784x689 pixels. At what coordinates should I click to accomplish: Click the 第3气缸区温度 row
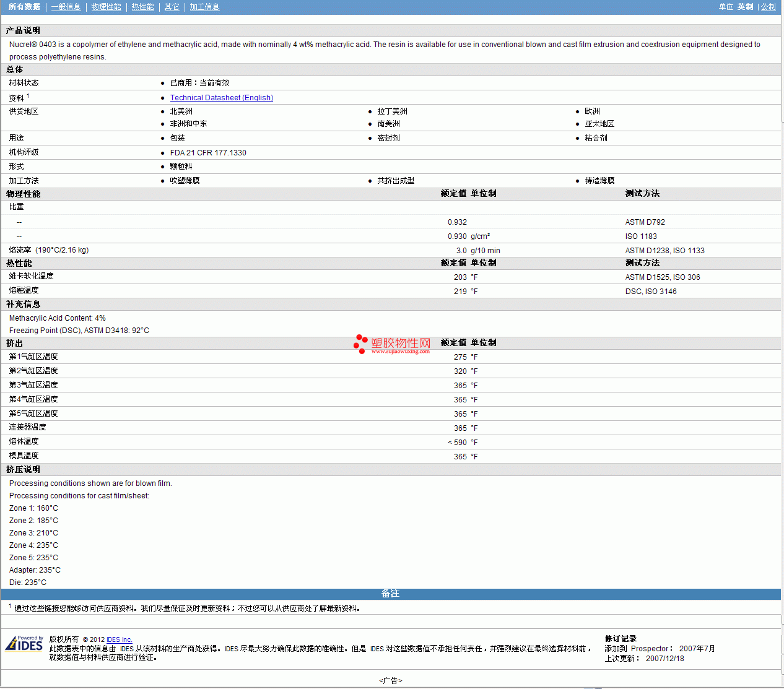[391, 385]
